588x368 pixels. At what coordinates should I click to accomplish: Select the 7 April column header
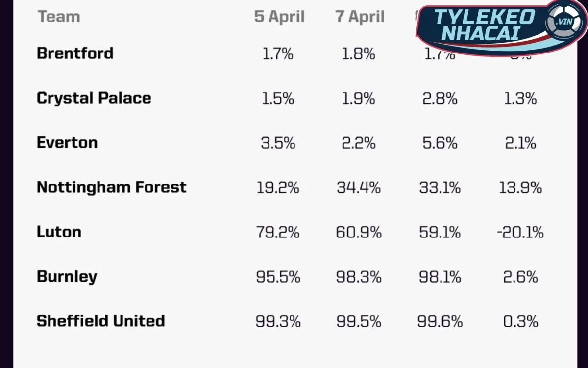(360, 17)
